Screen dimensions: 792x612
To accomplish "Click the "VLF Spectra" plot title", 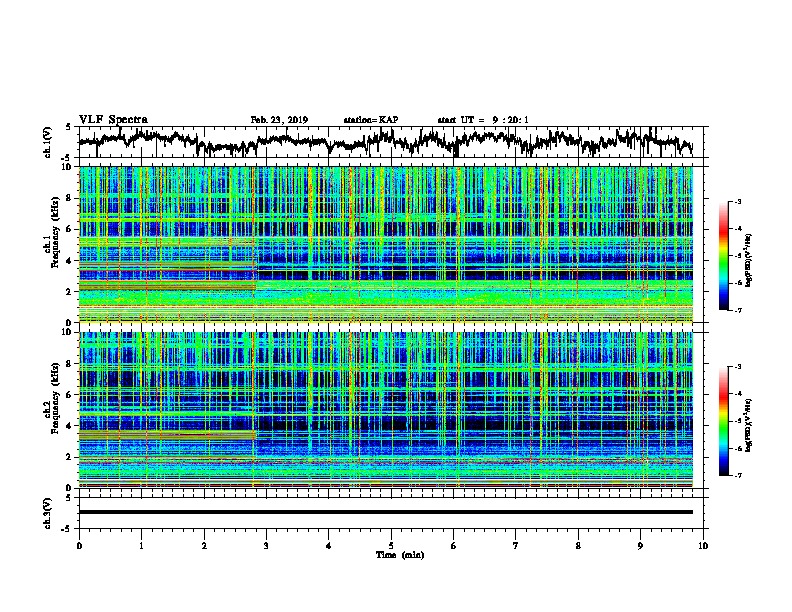I will pyautogui.click(x=113, y=119).
